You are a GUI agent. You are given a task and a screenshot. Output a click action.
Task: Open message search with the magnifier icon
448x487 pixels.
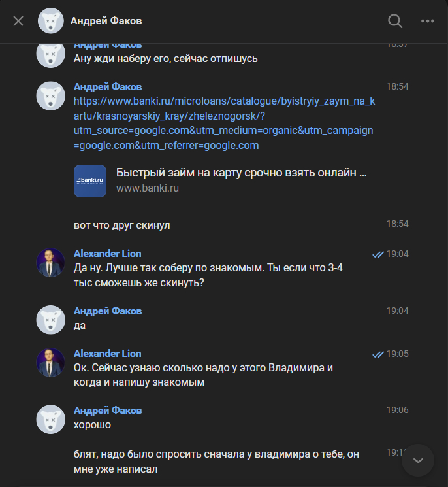pos(395,21)
